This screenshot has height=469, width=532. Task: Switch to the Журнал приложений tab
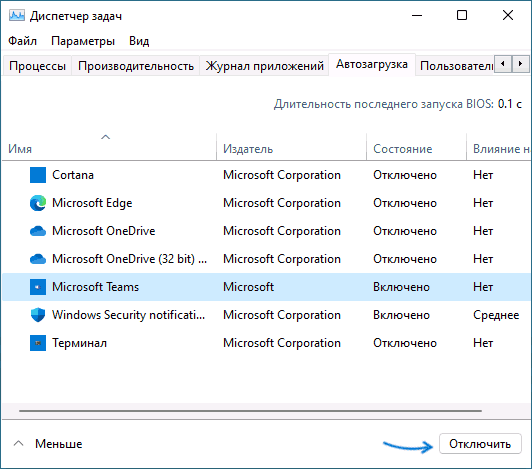pyautogui.click(x=265, y=66)
